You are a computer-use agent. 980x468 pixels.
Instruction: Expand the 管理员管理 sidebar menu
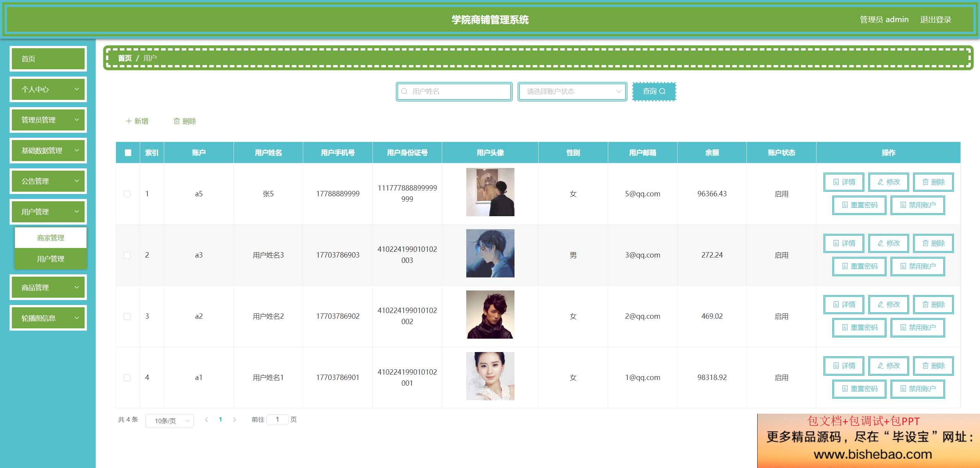48,120
